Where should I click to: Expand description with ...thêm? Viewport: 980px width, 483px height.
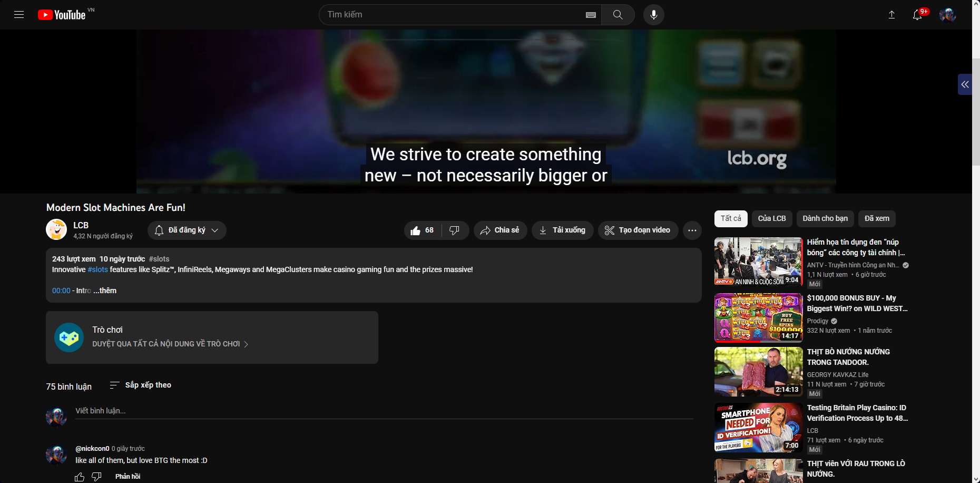pos(105,291)
